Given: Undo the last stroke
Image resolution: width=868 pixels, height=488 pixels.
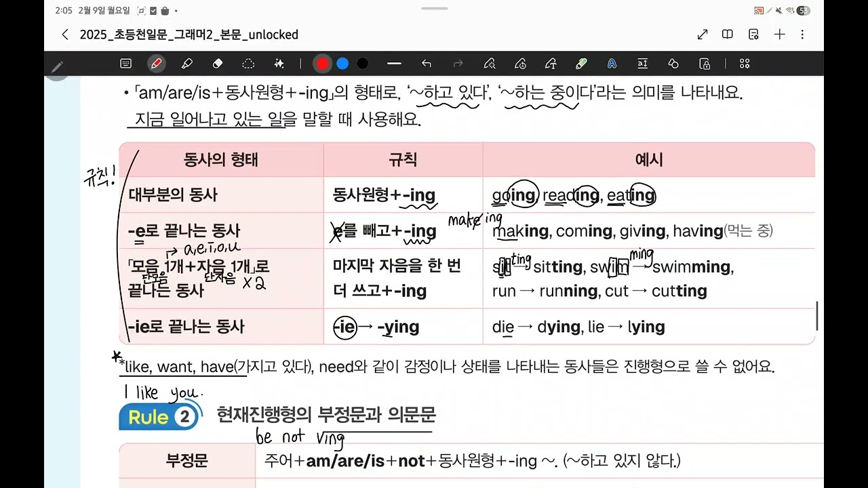Looking at the screenshot, I should [427, 64].
